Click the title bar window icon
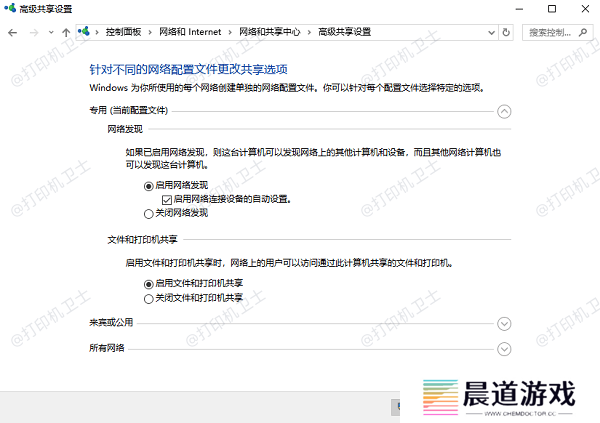Viewport: 600px width, 423px height. click(10, 8)
